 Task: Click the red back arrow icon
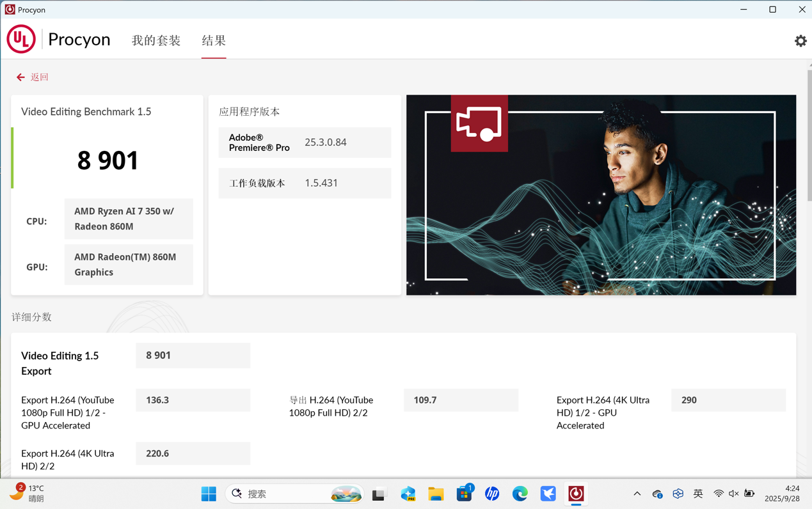pos(20,77)
